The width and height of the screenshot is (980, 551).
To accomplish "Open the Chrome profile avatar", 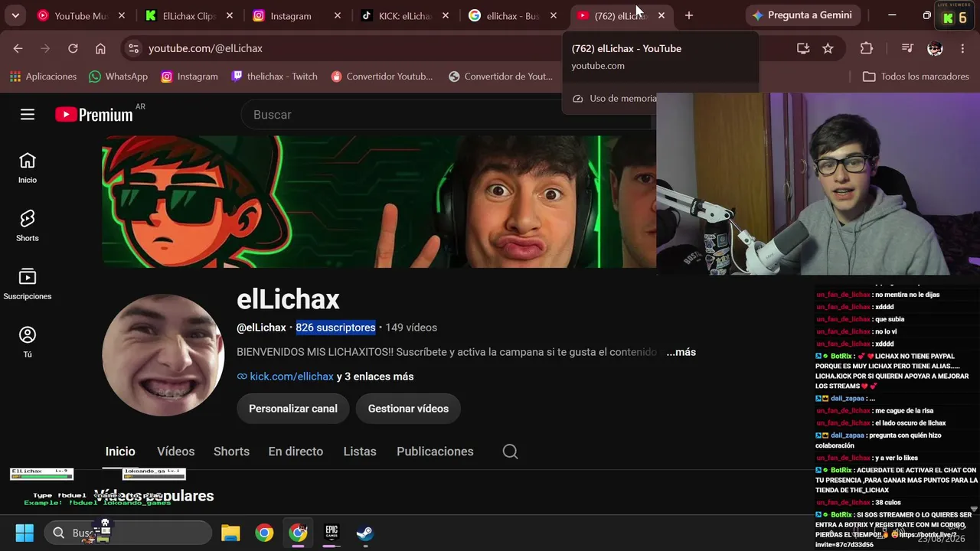I will click(935, 48).
